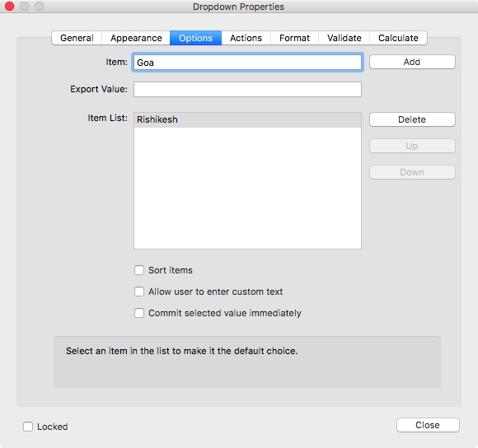
Task: Toggle the Locked checkbox
Action: (x=28, y=427)
